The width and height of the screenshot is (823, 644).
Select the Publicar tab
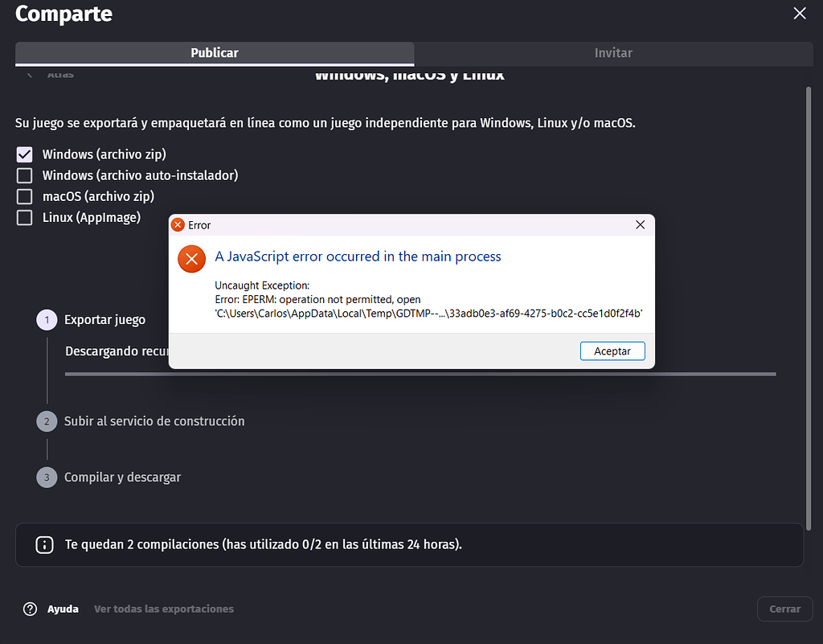pos(214,53)
